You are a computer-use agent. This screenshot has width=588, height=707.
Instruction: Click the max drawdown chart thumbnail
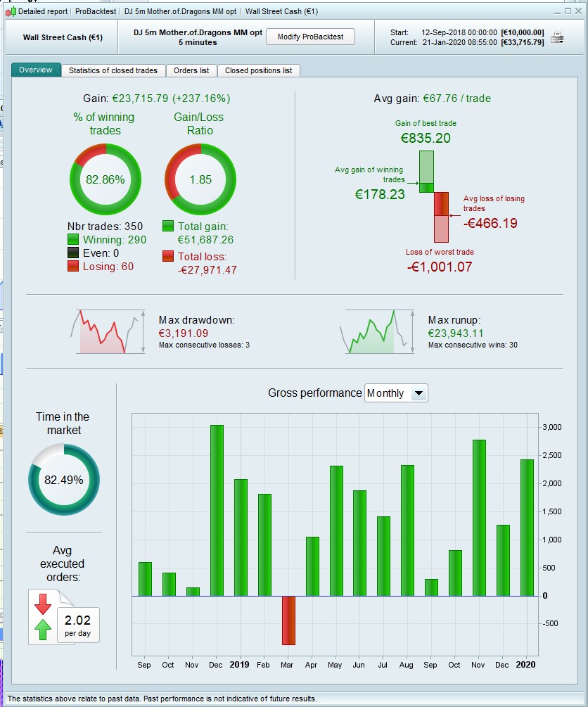coord(108,331)
